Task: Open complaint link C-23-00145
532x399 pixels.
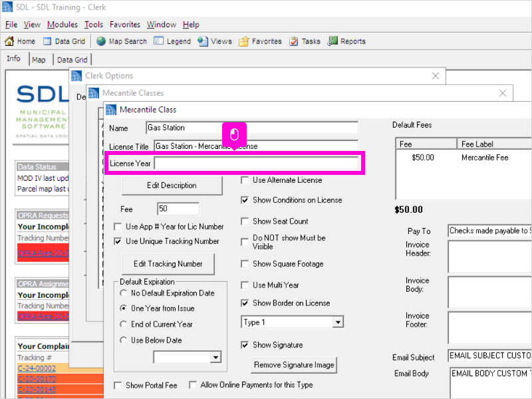Action: click(37, 390)
